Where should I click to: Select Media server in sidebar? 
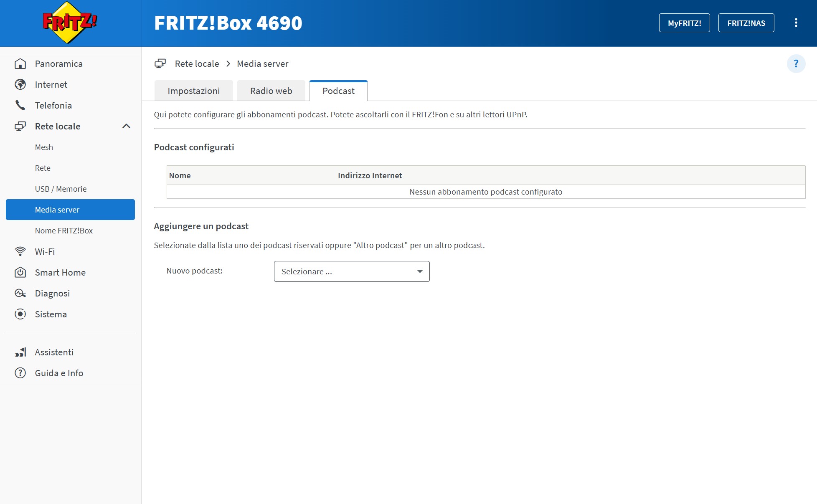coord(70,210)
